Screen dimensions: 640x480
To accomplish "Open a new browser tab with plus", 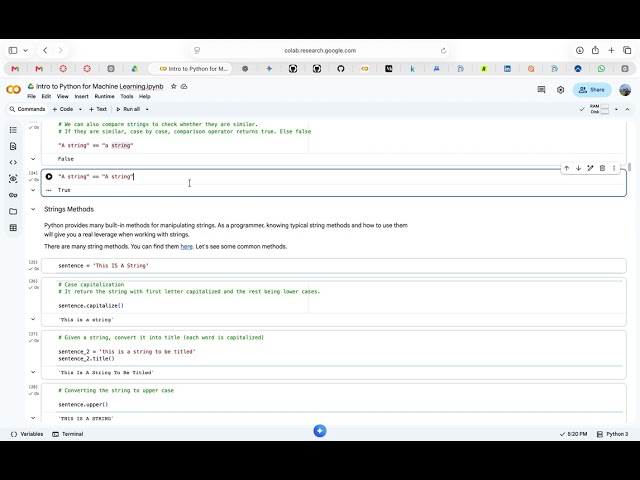I will [x=611, y=50].
